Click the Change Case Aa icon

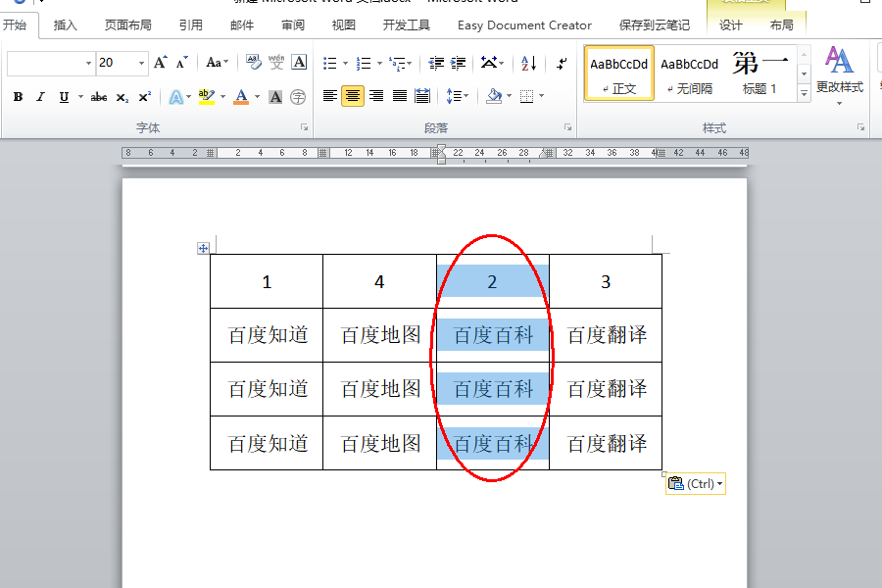tap(217, 63)
